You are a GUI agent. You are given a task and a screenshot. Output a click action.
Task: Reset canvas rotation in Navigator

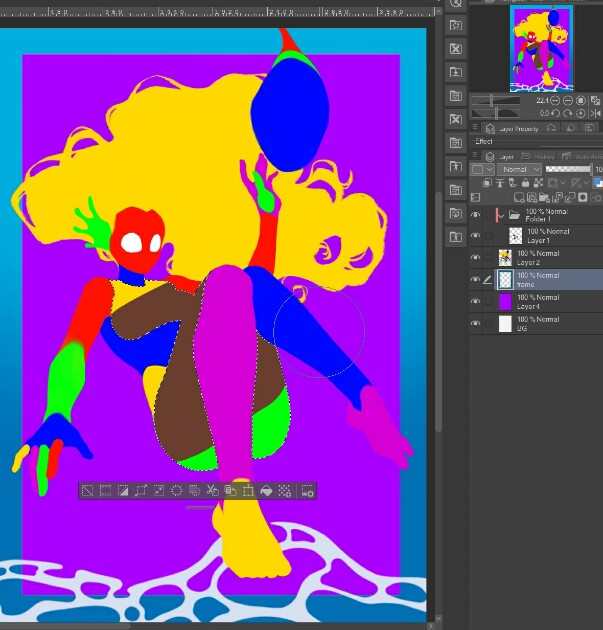click(x=581, y=113)
